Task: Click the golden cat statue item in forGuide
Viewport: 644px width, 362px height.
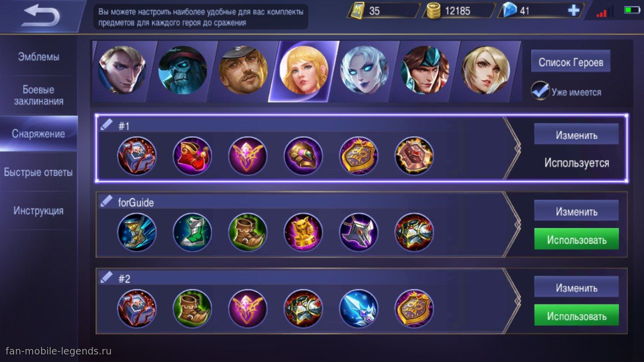Action: point(303,232)
